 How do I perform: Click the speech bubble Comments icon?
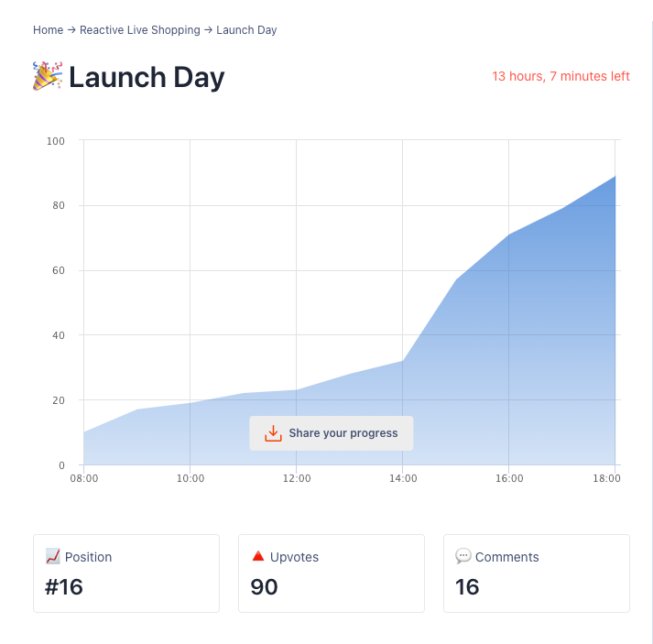pyautogui.click(x=463, y=556)
